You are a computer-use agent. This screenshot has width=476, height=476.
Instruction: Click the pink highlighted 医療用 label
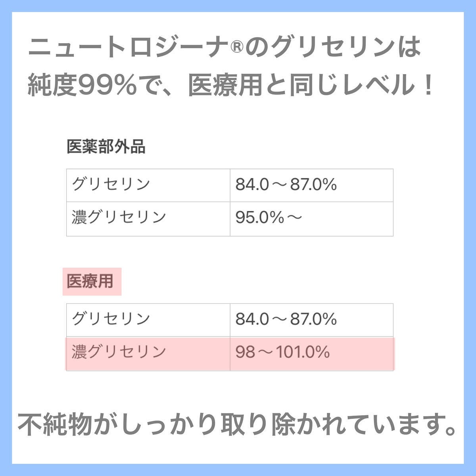tap(91, 282)
